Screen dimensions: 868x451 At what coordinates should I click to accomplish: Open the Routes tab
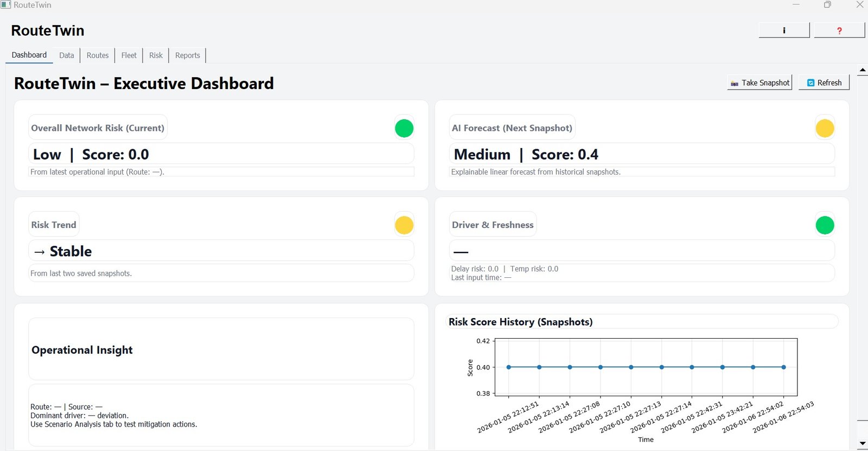(98, 55)
